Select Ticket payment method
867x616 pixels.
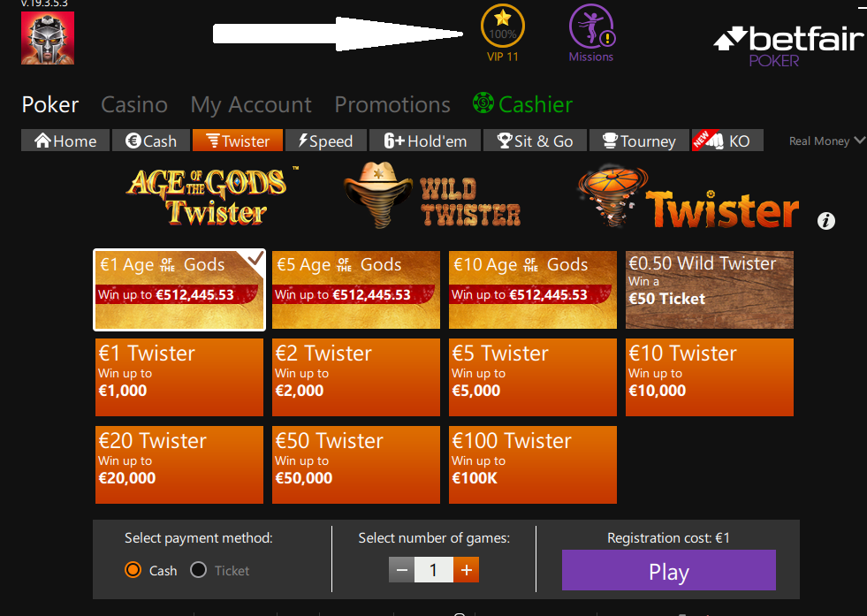point(198,570)
